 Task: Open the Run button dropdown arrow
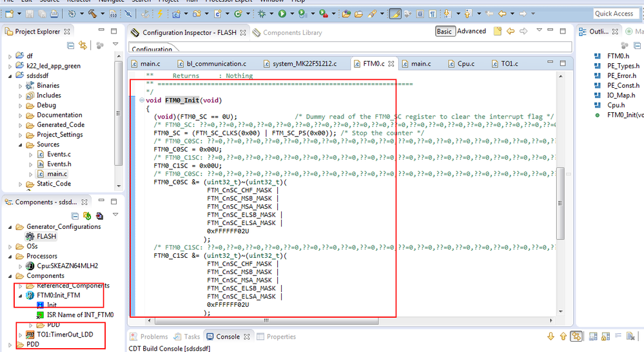pyautogui.click(x=292, y=14)
